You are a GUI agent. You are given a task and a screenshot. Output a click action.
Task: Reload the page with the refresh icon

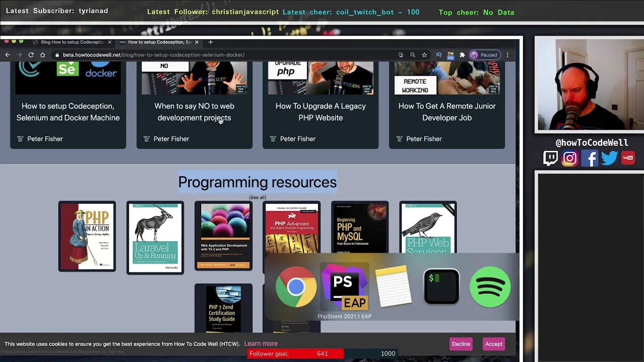(x=31, y=55)
